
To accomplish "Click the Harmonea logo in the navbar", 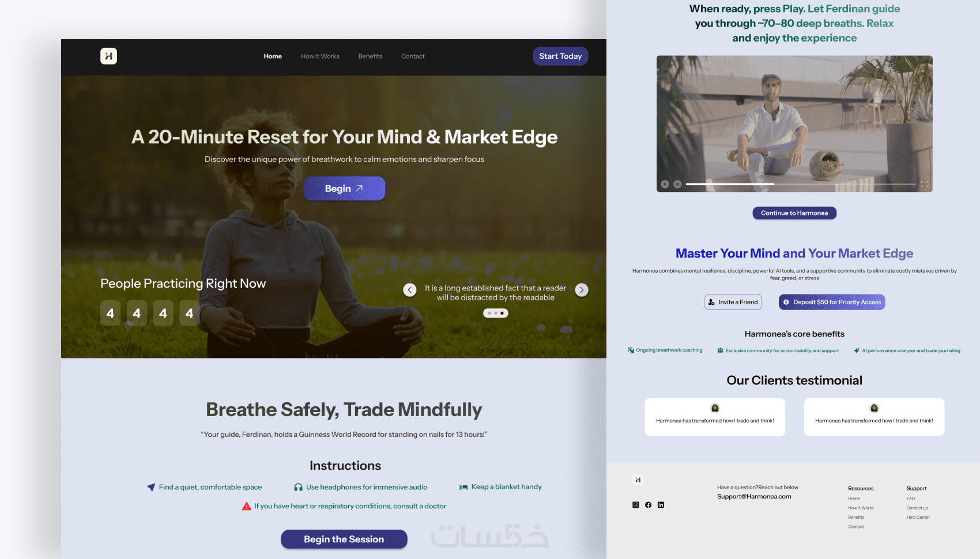I will (x=108, y=56).
